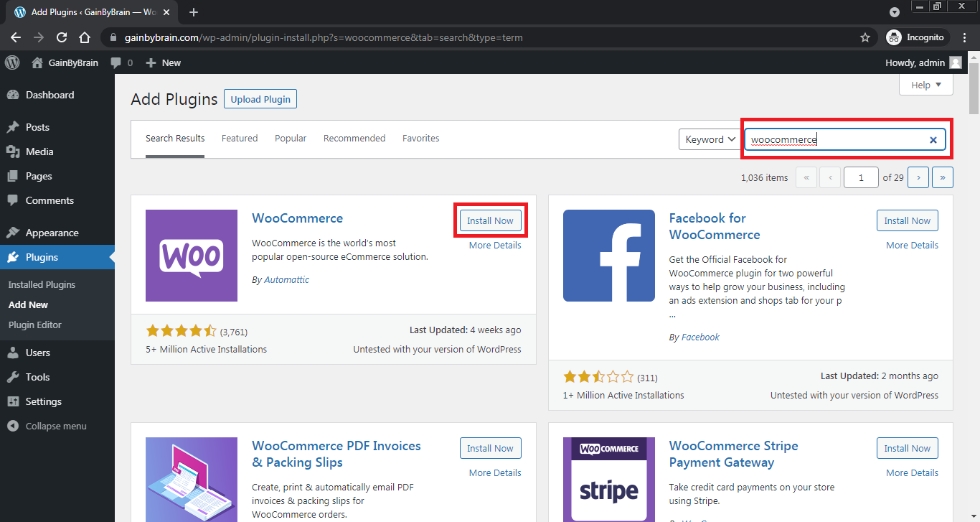This screenshot has width=980, height=522.
Task: Switch to Search Results tab
Action: [x=175, y=138]
